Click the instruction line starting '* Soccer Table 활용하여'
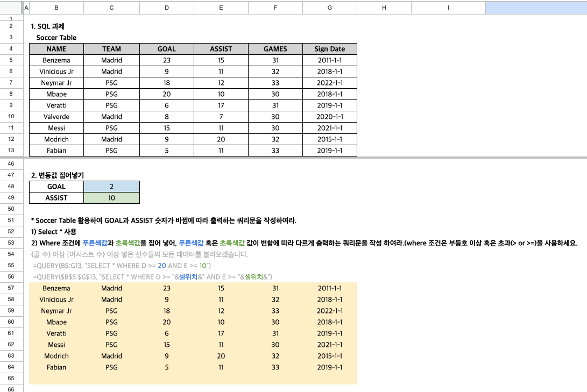 pyautogui.click(x=164, y=220)
